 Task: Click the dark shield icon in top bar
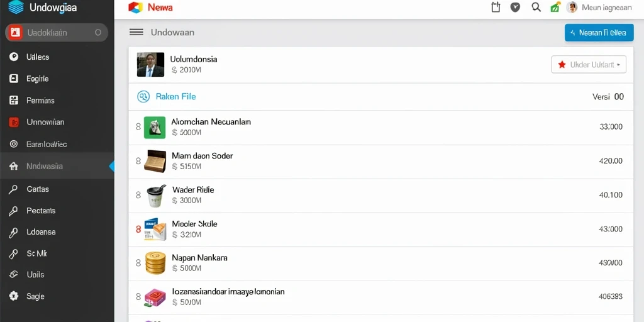[515, 8]
